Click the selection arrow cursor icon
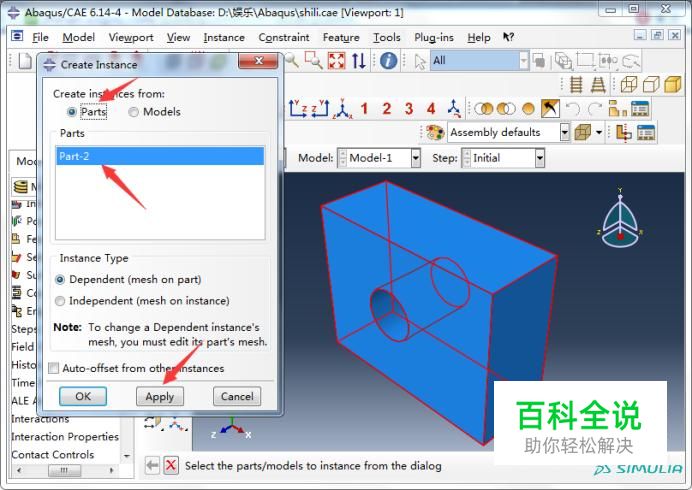692x490 pixels. [x=420, y=61]
